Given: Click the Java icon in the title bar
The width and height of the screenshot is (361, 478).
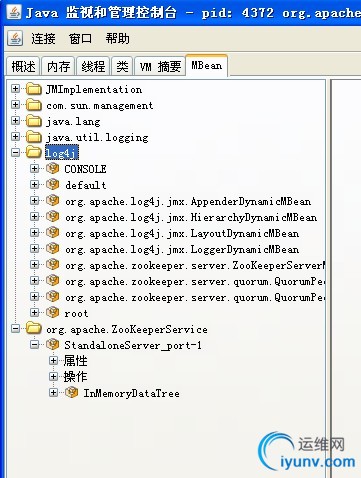Looking at the screenshot, I should [14, 12].
